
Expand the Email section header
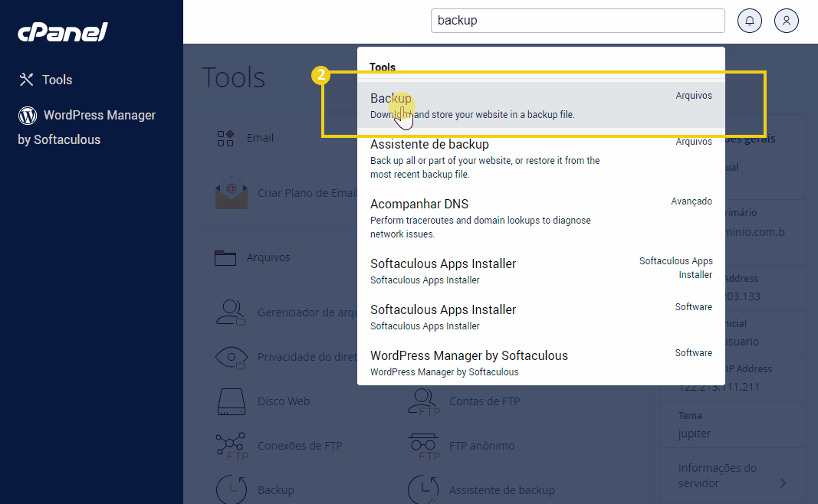point(260,138)
